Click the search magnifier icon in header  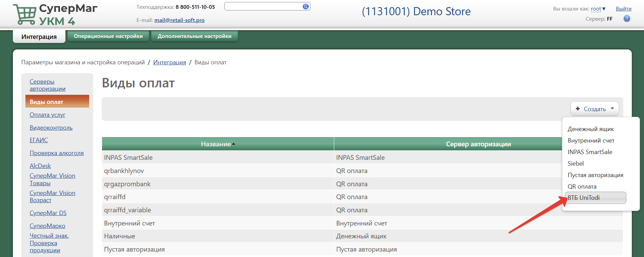[x=305, y=6]
